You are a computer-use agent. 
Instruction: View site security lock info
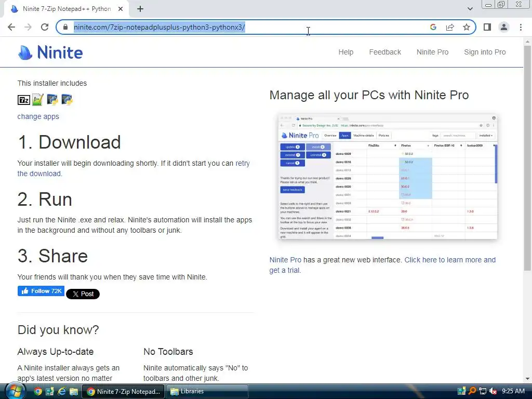tap(65, 27)
